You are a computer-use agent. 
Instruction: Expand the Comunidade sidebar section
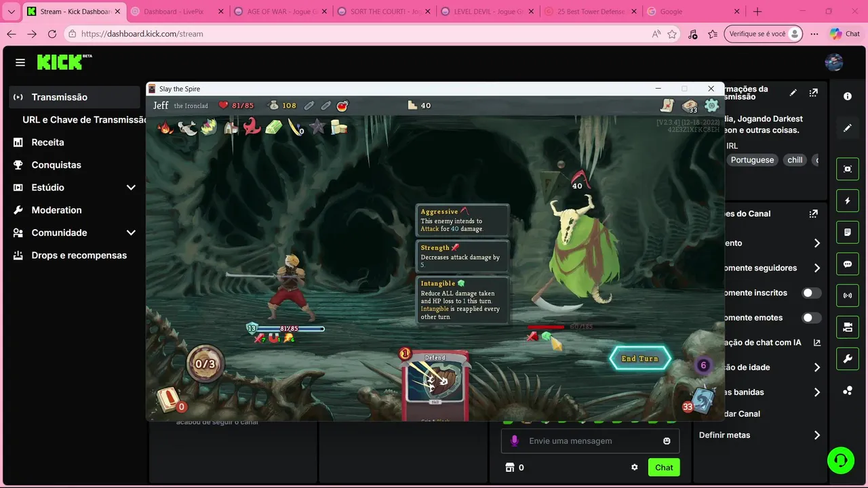(131, 232)
